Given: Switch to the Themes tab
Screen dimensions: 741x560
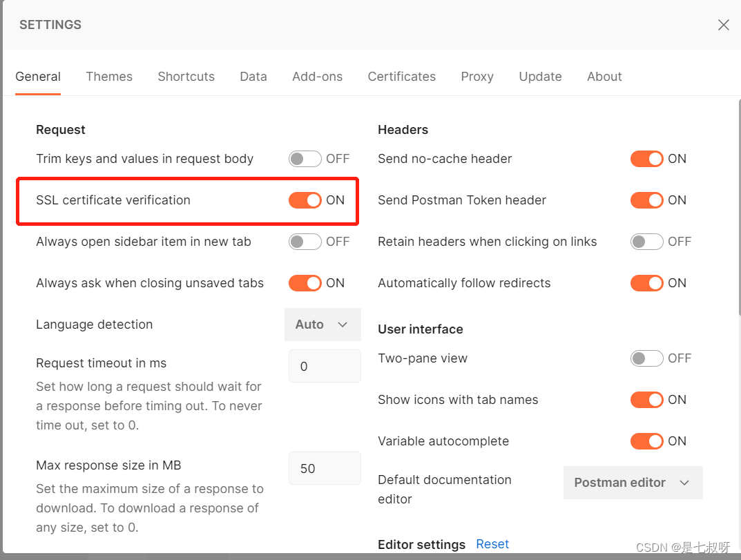Looking at the screenshot, I should click(x=109, y=77).
